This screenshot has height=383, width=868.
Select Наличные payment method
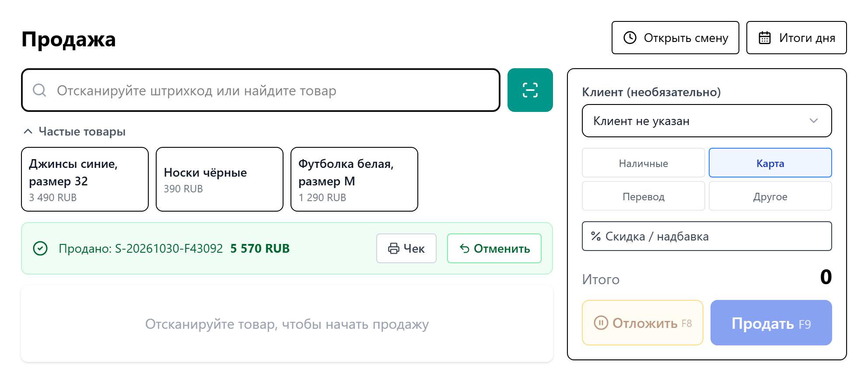(x=643, y=163)
